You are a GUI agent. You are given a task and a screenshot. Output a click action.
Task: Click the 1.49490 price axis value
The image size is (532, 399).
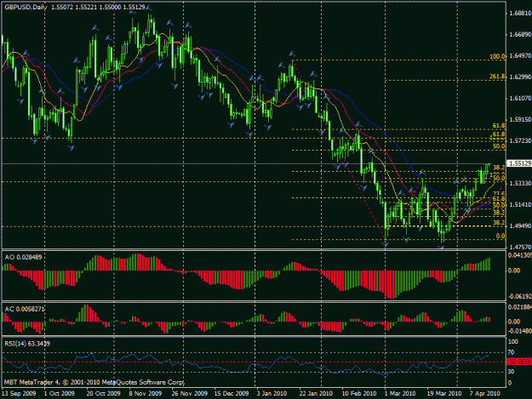pos(520,225)
